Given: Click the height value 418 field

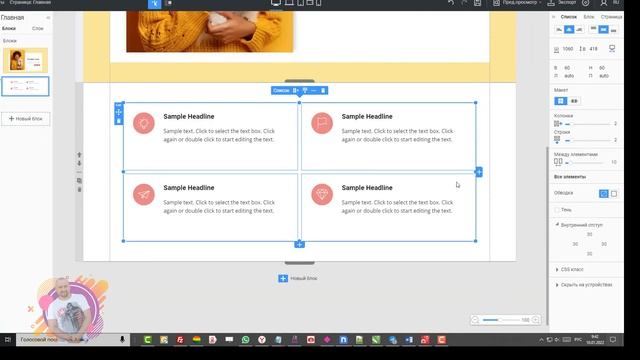Looking at the screenshot, I should tap(593, 49).
